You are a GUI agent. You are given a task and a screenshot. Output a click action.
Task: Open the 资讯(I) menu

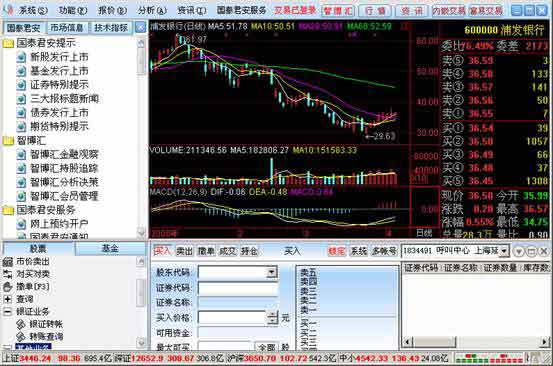[x=192, y=10]
